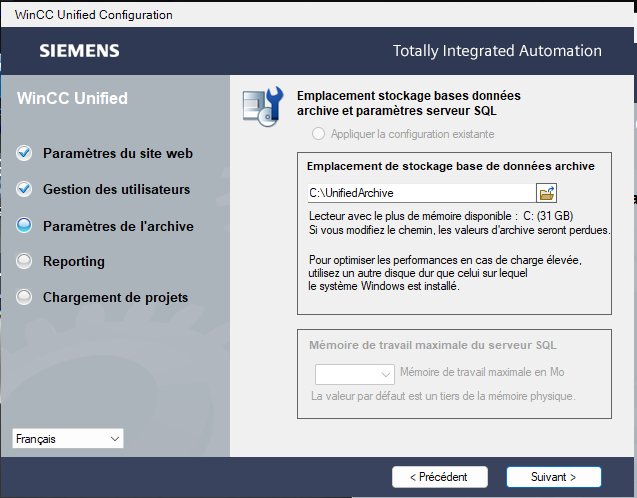Click grey step indicator for Reporting
637x498 pixels.
pos(24,261)
